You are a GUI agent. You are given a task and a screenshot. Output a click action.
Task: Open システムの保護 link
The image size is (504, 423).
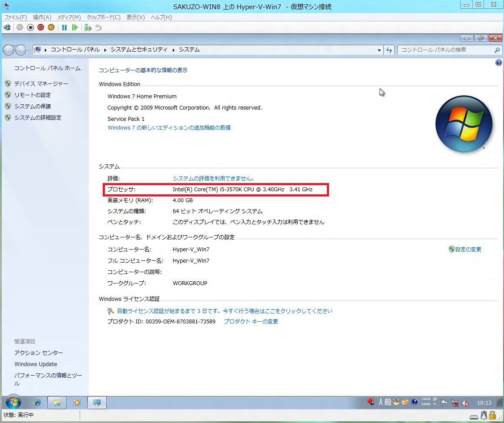[x=33, y=107]
